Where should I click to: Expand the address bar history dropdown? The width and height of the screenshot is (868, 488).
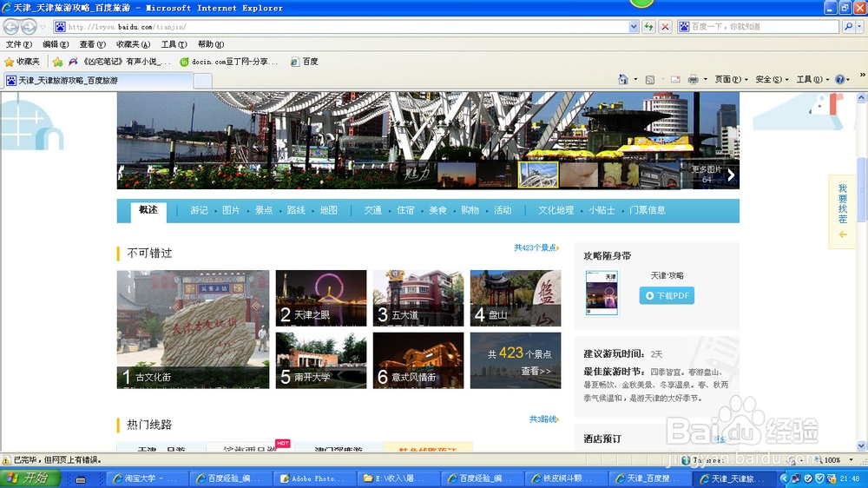coord(634,26)
